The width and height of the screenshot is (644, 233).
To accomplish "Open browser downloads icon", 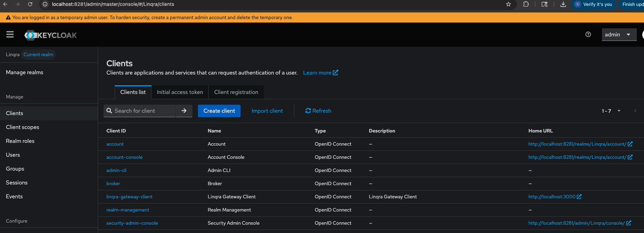I will [563, 4].
